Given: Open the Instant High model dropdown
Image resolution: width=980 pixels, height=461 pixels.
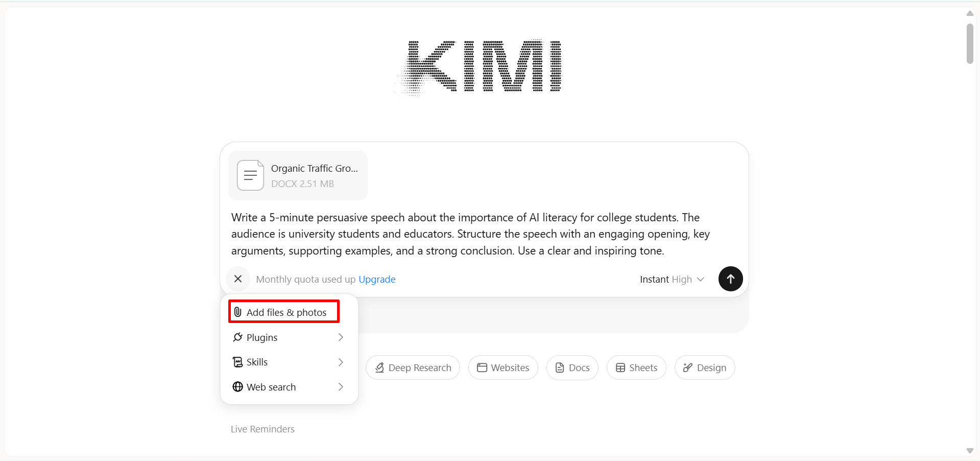Looking at the screenshot, I should point(672,279).
